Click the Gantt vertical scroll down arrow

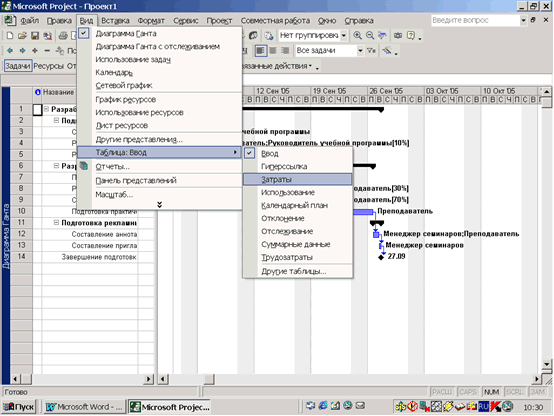tap(547, 364)
